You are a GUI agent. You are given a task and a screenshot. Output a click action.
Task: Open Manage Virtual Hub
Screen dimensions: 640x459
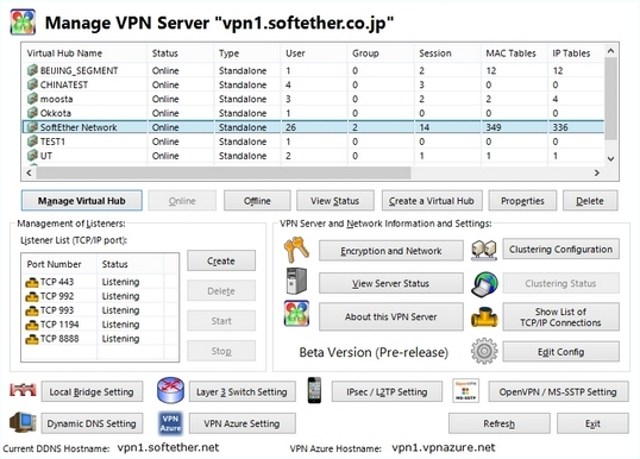tap(82, 201)
